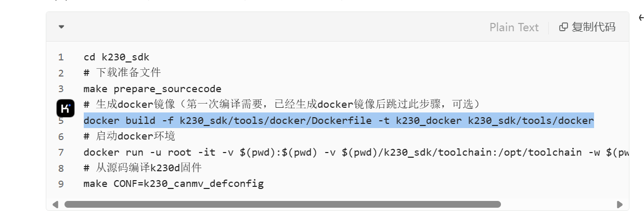Viewport: 644px width, 215px height.
Task: Click the horizontal scrollbar thumb
Action: point(282,205)
